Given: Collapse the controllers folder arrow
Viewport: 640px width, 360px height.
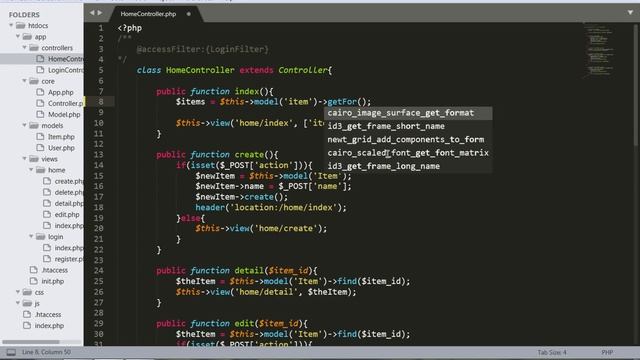Looking at the screenshot, I should 24,47.
